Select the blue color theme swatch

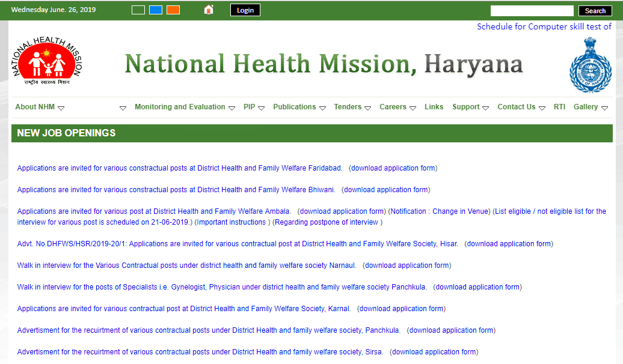click(x=156, y=10)
